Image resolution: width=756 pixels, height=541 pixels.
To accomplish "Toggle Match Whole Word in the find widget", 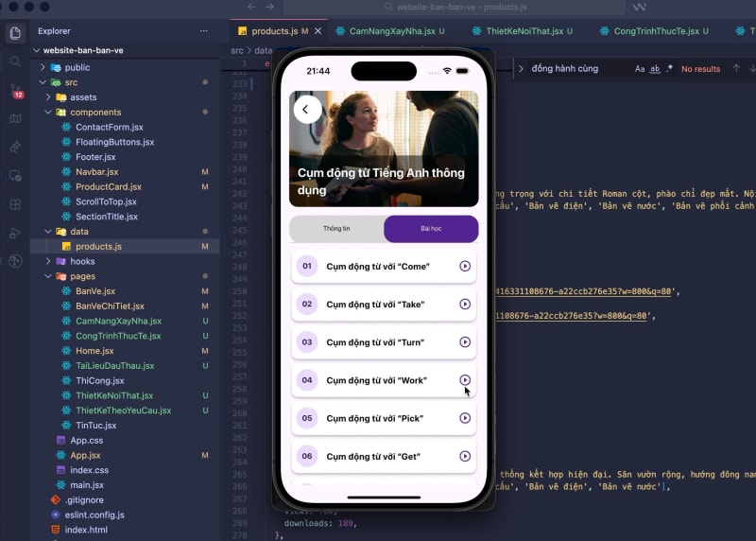I will point(655,69).
